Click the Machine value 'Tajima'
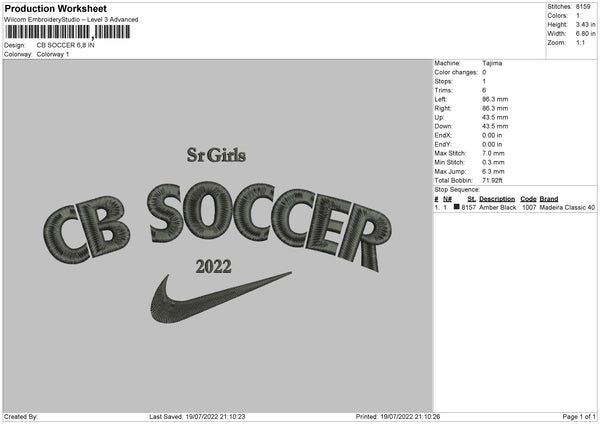This screenshot has width=600, height=424. (x=492, y=63)
